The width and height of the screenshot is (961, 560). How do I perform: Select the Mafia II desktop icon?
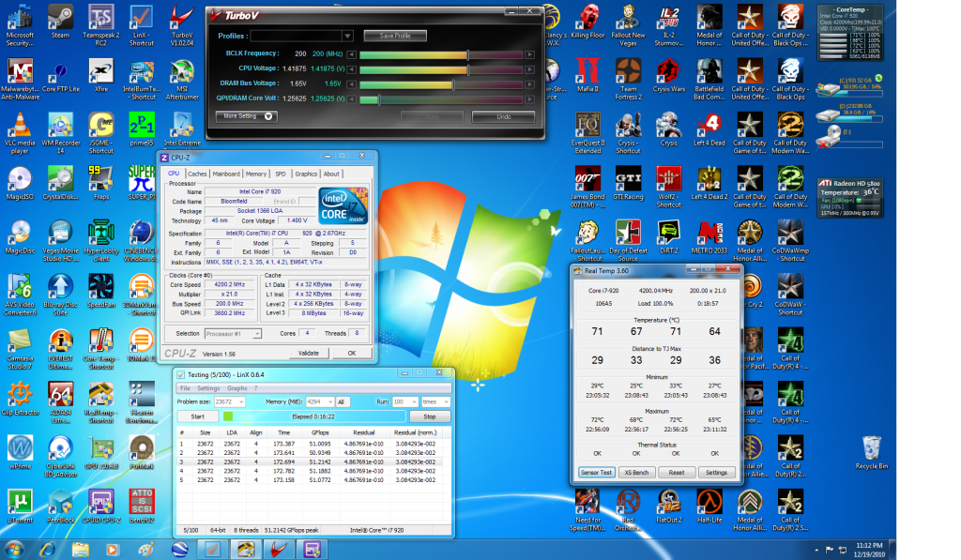[x=587, y=75]
